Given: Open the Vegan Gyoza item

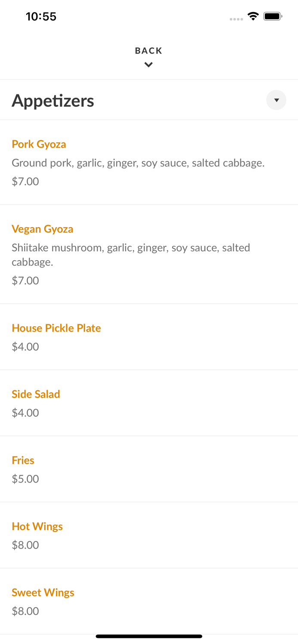Looking at the screenshot, I should [43, 229].
